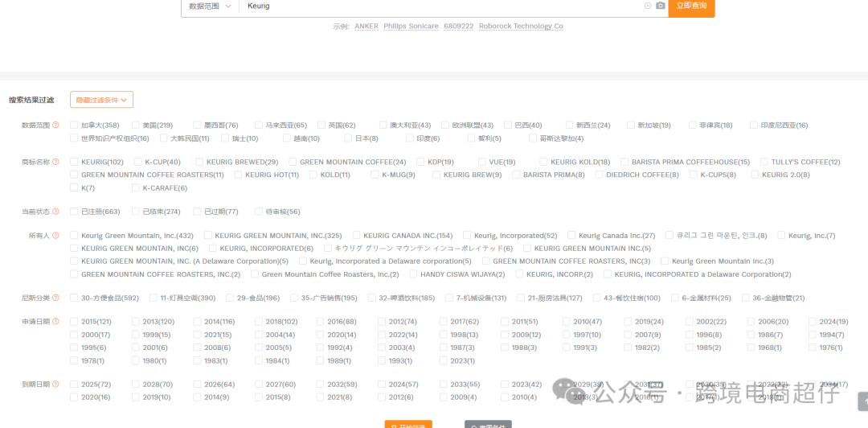Image resolution: width=868 pixels, height=428 pixels.
Task: Click help icon next to 数据范围 filter label
Action: pyautogui.click(x=56, y=126)
